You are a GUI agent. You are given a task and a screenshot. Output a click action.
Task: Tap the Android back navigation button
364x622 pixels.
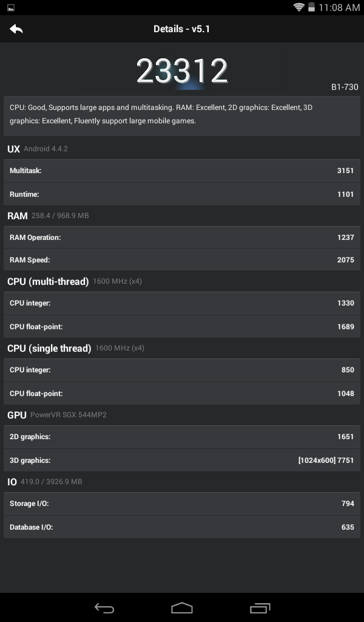104,607
